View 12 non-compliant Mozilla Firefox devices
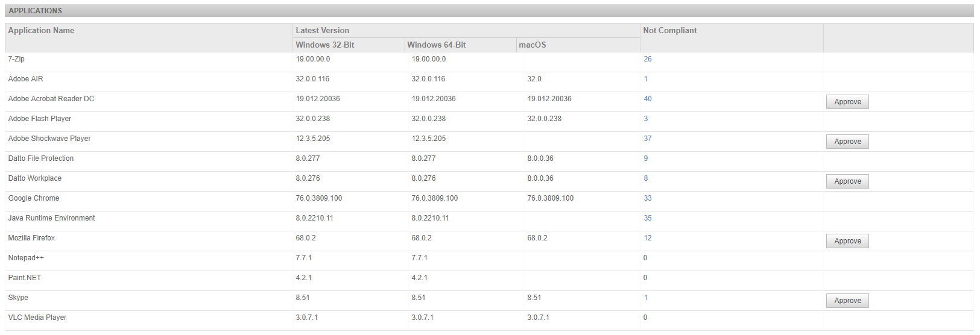This screenshot has height=335, width=980. click(648, 238)
